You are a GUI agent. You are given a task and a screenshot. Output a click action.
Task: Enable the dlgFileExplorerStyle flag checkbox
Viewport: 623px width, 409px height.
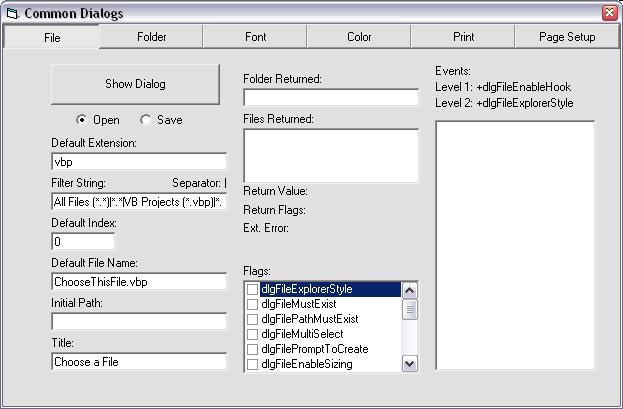tap(253, 289)
